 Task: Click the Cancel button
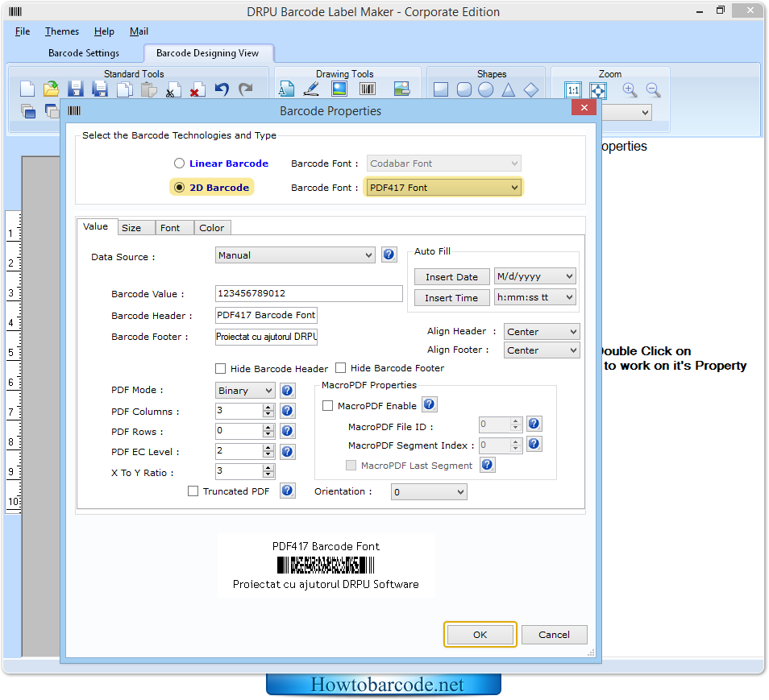(x=555, y=634)
